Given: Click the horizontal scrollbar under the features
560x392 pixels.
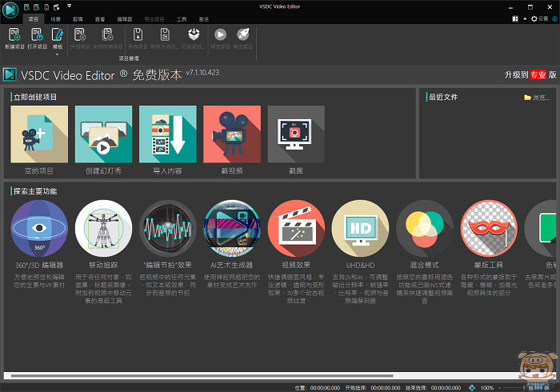Looking at the screenshot, I should coord(202,375).
